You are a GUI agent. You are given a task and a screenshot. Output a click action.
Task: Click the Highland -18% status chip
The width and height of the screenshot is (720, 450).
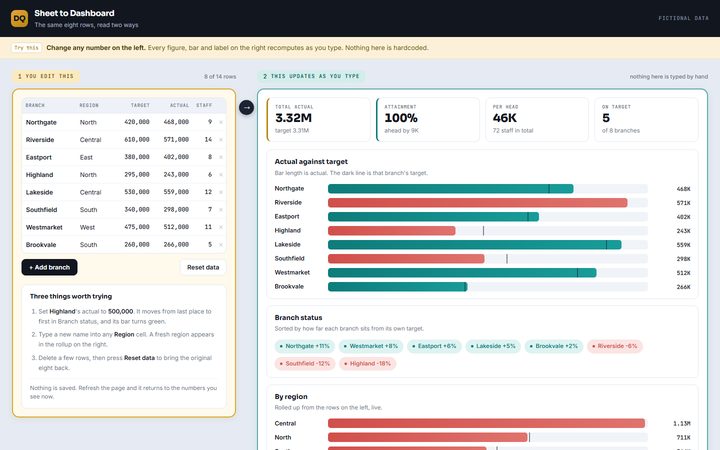(x=367, y=364)
